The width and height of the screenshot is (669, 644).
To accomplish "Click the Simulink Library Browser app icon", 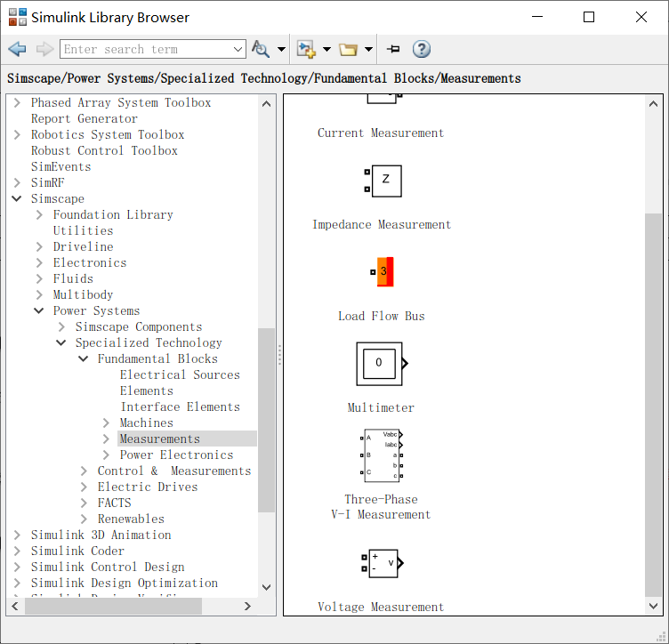I will coord(18,17).
